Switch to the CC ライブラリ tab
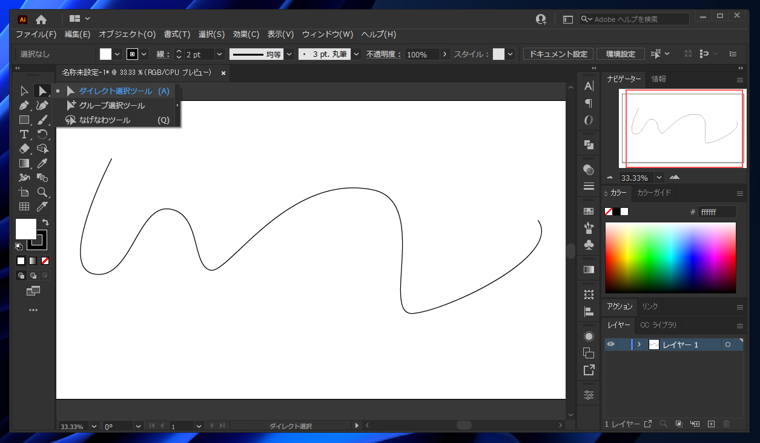This screenshot has height=443, width=760. pyautogui.click(x=658, y=325)
